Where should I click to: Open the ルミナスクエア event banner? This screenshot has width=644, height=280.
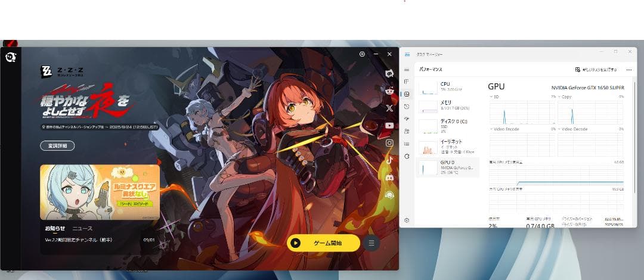[100, 192]
